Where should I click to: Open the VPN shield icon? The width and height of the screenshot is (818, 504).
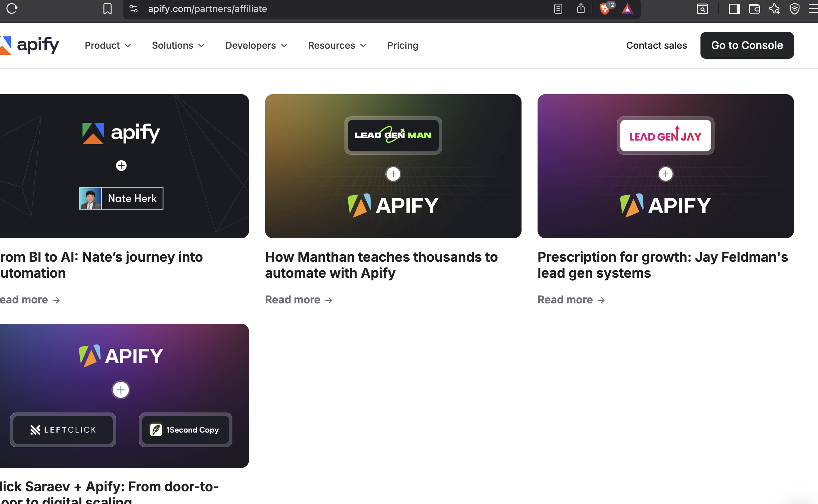tap(794, 9)
